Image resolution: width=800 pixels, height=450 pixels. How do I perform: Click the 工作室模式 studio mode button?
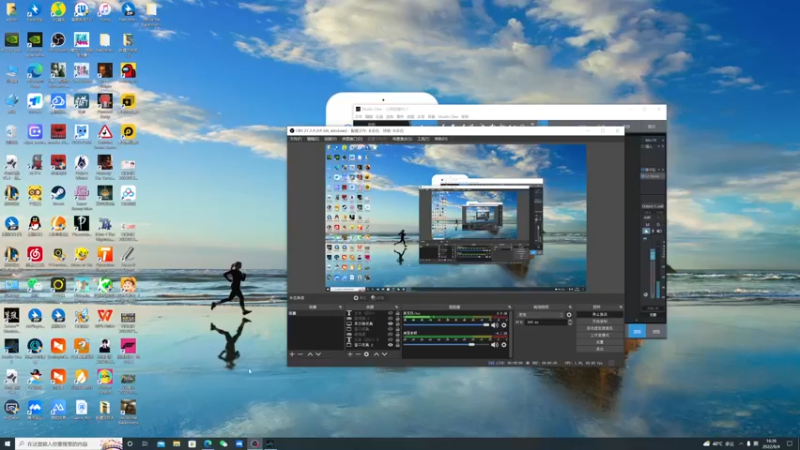pos(599,335)
